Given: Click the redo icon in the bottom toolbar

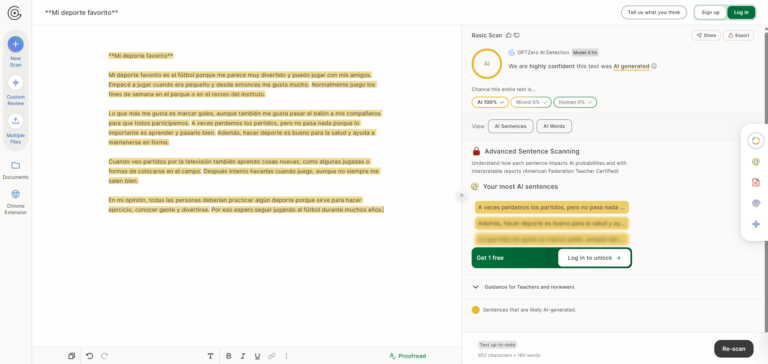Looking at the screenshot, I should [x=104, y=356].
